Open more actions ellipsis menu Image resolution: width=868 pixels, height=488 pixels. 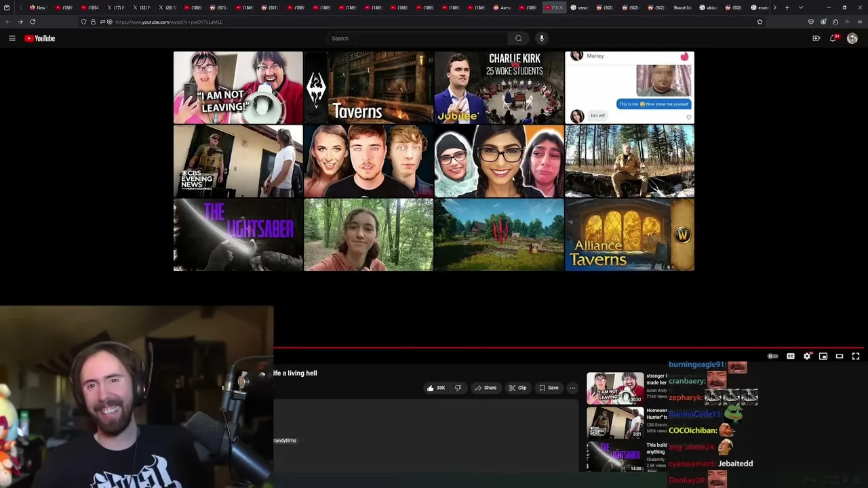(x=572, y=388)
